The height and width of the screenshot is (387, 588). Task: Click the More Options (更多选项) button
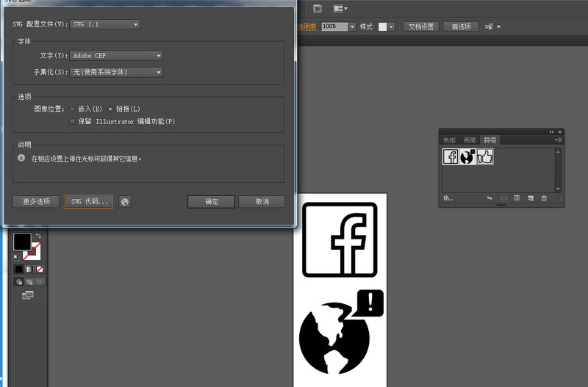(x=36, y=201)
